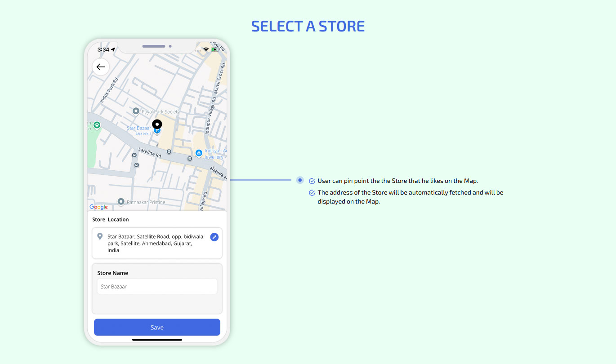
Task: Click the Wi-Fi icon in status bar
Action: coord(206,49)
